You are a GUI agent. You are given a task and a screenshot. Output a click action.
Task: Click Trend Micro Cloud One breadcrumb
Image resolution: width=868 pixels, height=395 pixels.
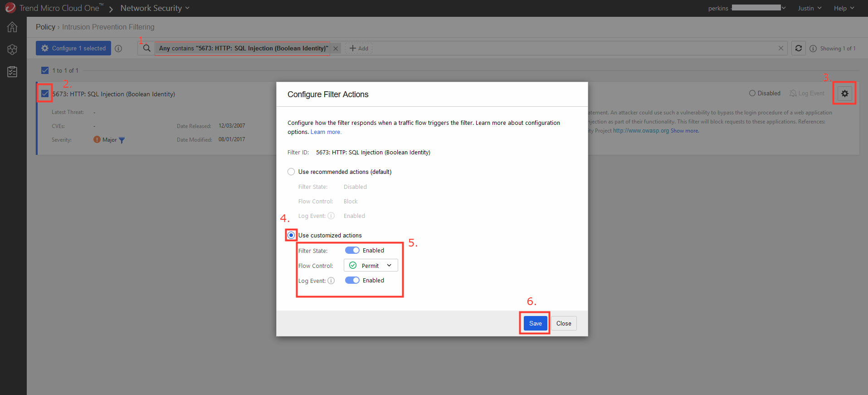[61, 8]
